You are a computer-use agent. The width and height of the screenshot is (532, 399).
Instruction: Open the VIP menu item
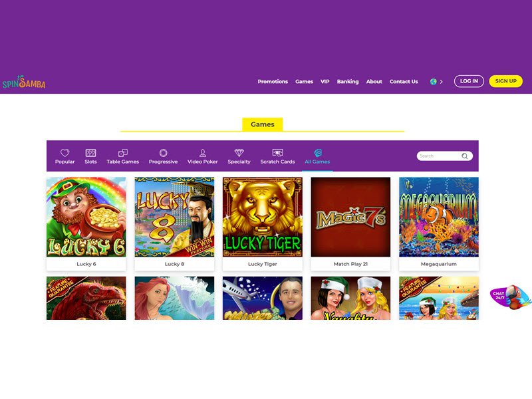(x=325, y=81)
